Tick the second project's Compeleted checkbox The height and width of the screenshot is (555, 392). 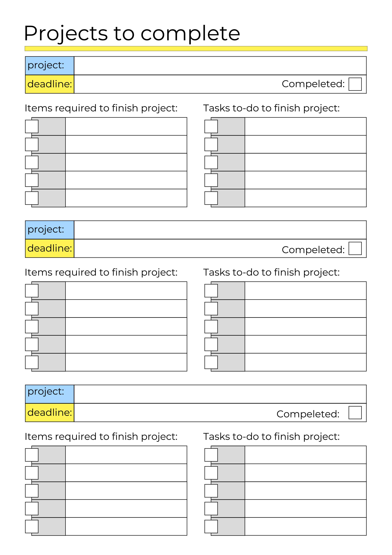pyautogui.click(x=355, y=248)
